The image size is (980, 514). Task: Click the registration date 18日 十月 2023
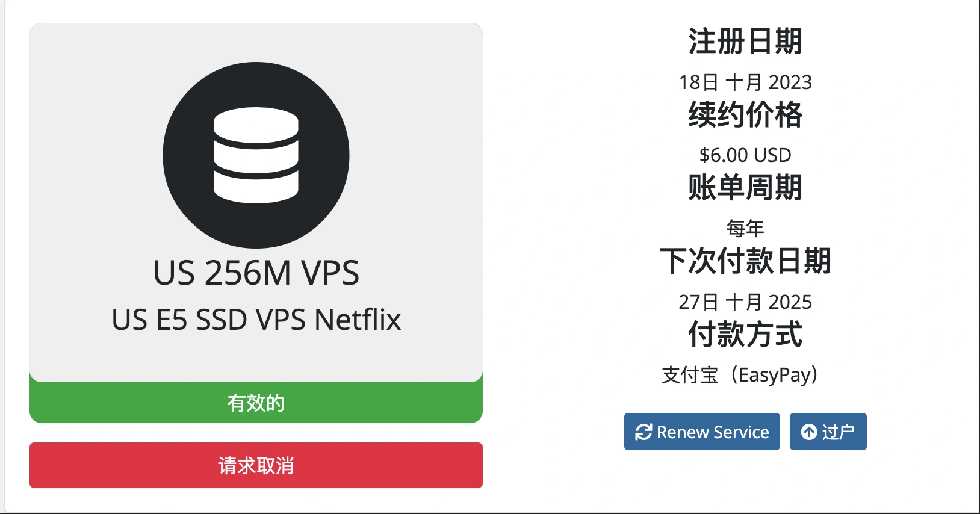[745, 82]
